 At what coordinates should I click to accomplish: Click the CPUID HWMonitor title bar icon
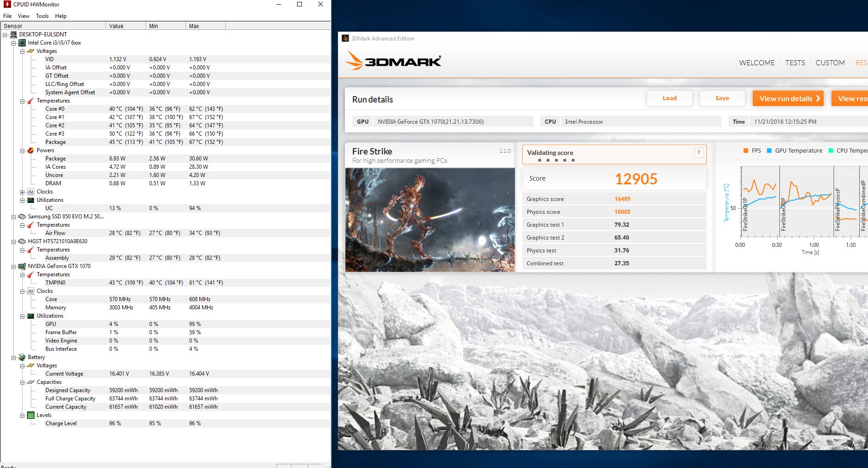pos(7,4)
